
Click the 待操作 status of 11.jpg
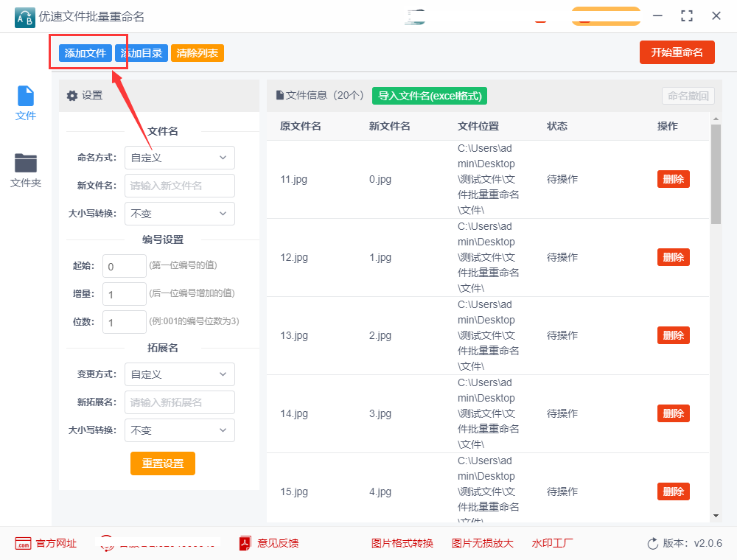[x=562, y=179]
